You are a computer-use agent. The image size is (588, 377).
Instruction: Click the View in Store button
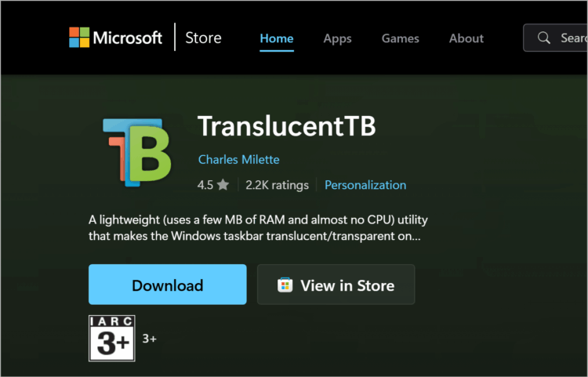point(336,285)
